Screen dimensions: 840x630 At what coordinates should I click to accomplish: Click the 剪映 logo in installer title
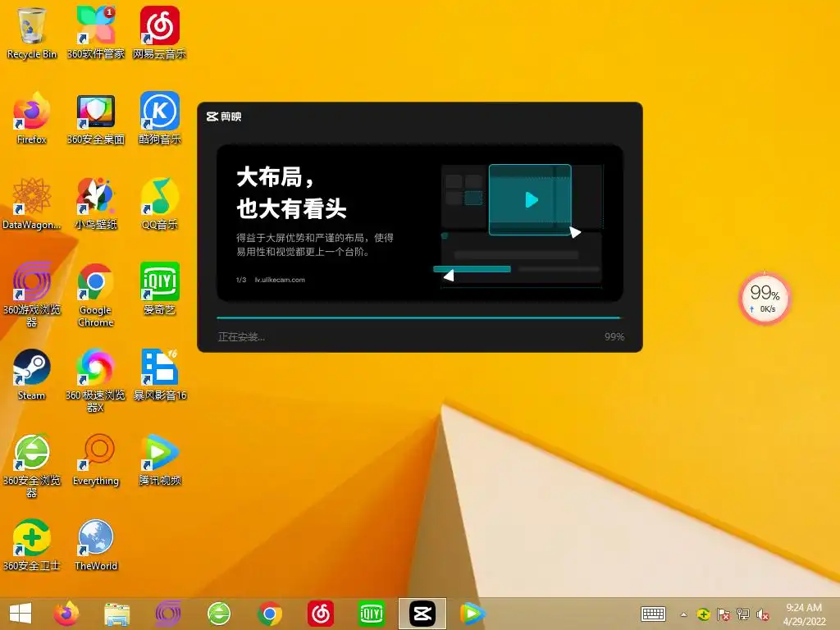(224, 116)
